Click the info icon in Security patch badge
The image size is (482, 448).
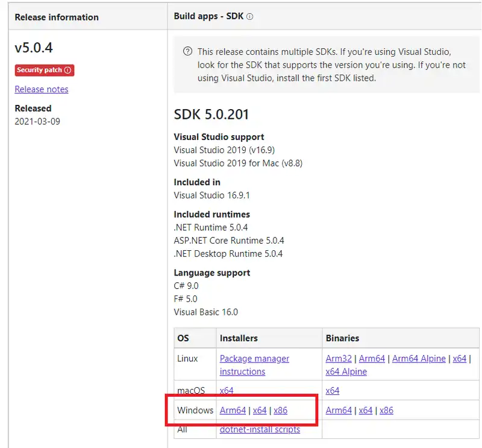click(x=67, y=70)
